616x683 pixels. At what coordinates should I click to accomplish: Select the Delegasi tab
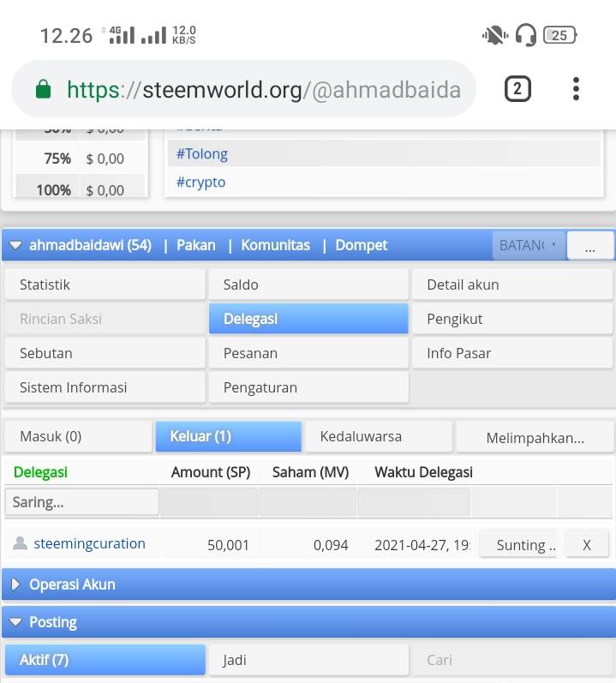pyautogui.click(x=308, y=319)
